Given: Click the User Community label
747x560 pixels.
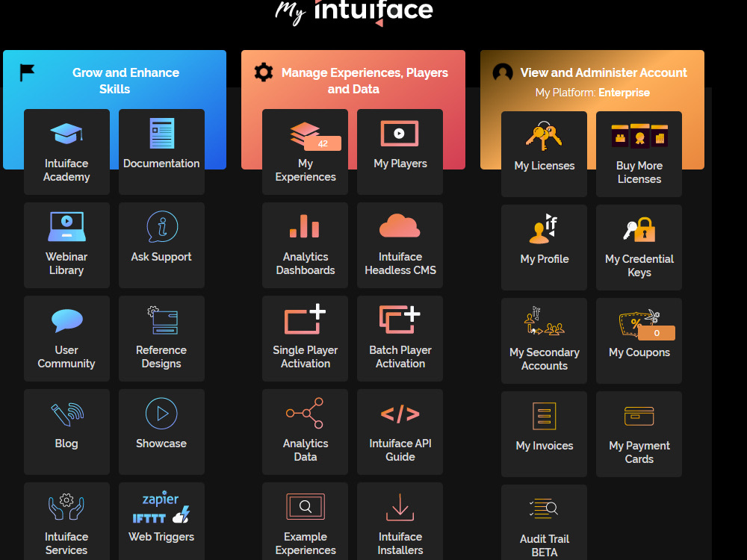Looking at the screenshot, I should point(66,357).
